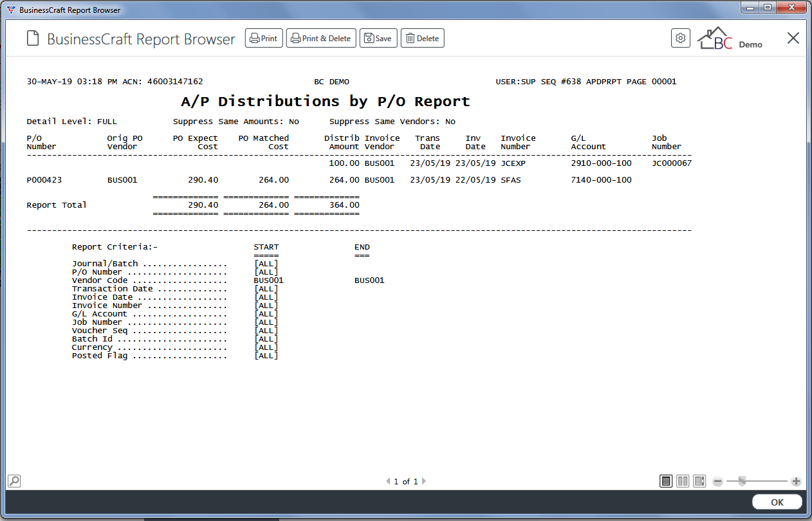Image resolution: width=812 pixels, height=521 pixels.
Task: Switch to two-page view
Action: pos(683,481)
